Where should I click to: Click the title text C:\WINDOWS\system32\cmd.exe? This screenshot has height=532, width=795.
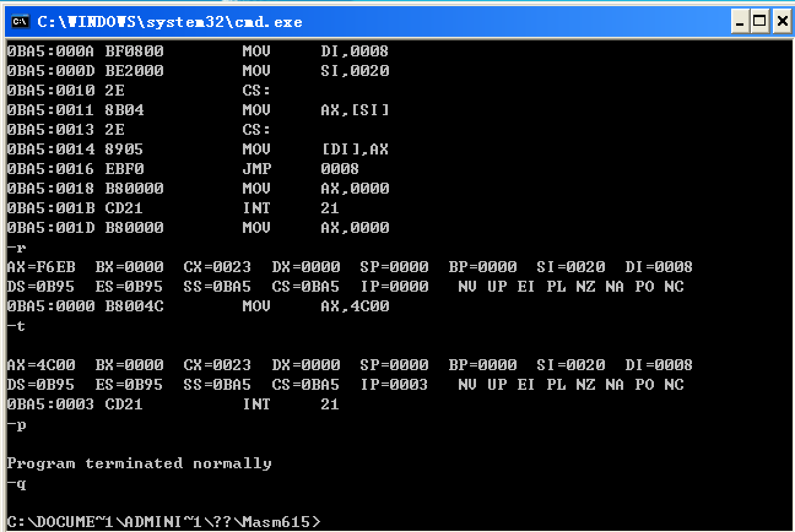click(170, 22)
